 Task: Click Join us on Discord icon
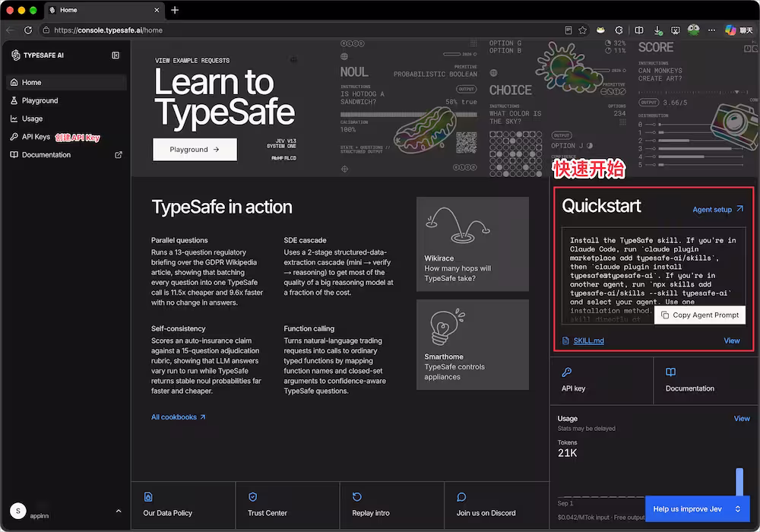pyautogui.click(x=461, y=497)
